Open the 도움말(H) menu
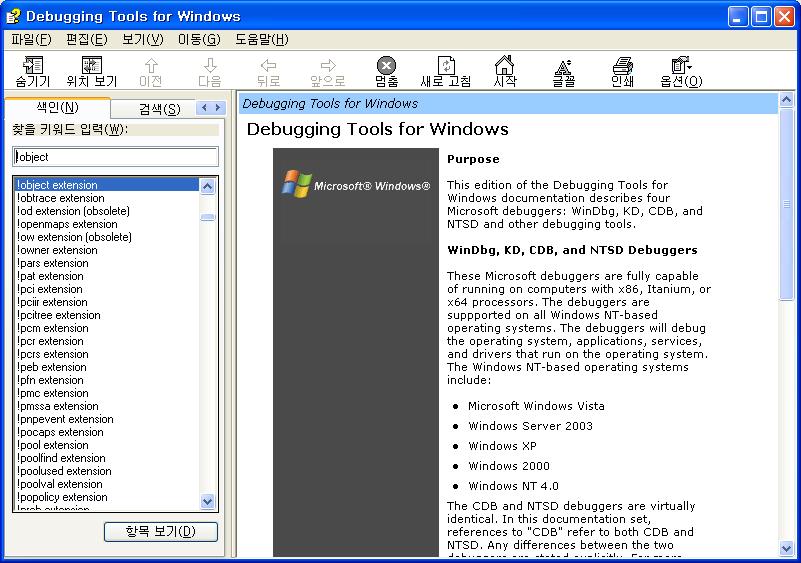 (x=262, y=39)
